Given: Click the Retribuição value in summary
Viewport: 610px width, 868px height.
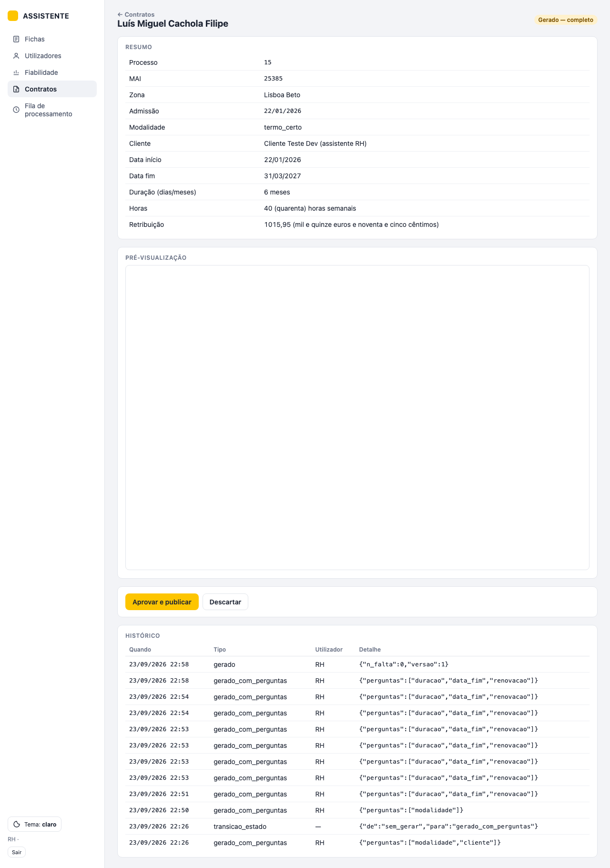Looking at the screenshot, I should click(351, 225).
